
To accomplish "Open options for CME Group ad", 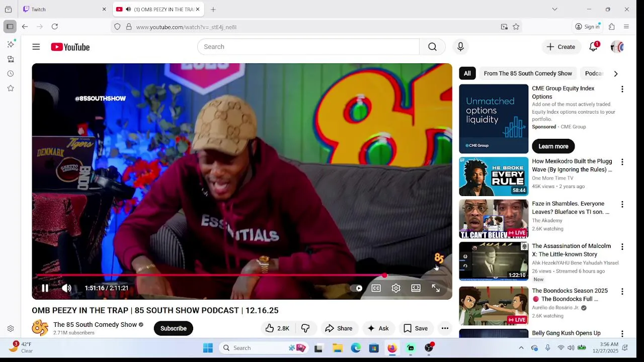I will 622,89.
